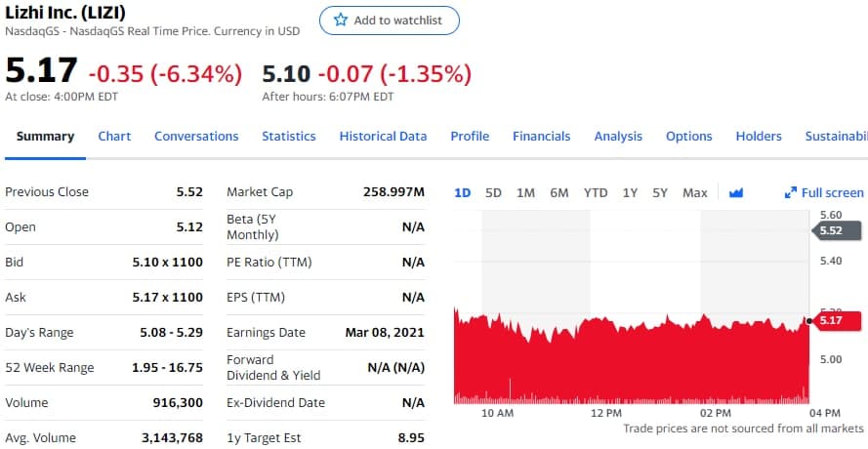Open the Chart tab
The image size is (868, 449).
(114, 137)
